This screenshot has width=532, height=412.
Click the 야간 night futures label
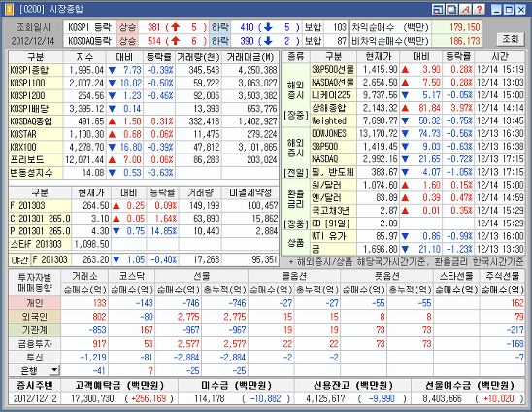click(x=19, y=260)
